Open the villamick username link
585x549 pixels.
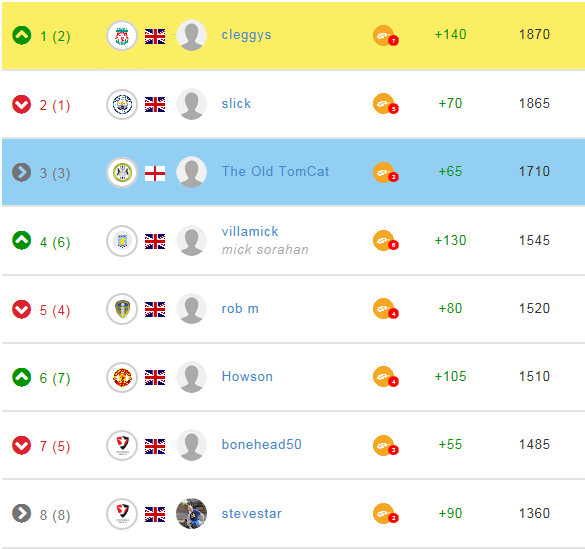pyautogui.click(x=250, y=231)
